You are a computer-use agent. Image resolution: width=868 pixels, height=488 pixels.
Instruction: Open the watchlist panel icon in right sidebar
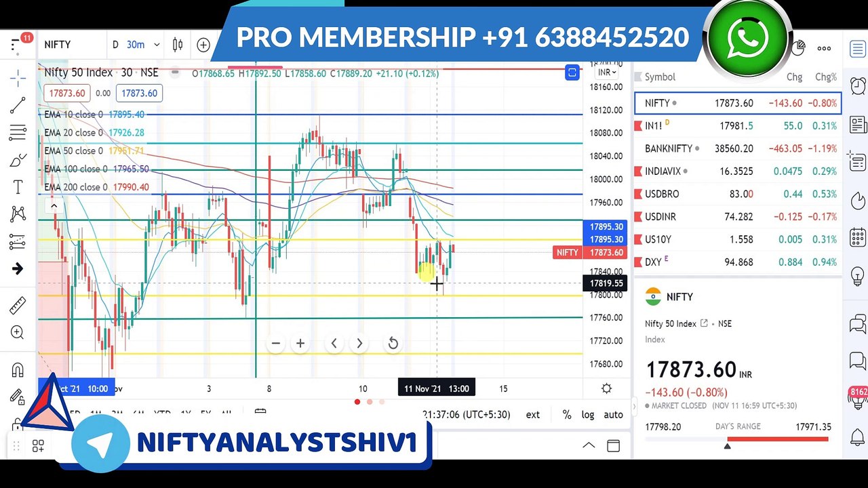pyautogui.click(x=857, y=49)
